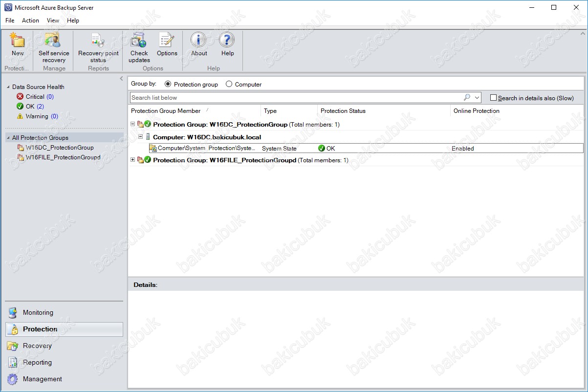
Task: Collapse Computer W16DC.bakicubuk.local node
Action: coord(141,137)
